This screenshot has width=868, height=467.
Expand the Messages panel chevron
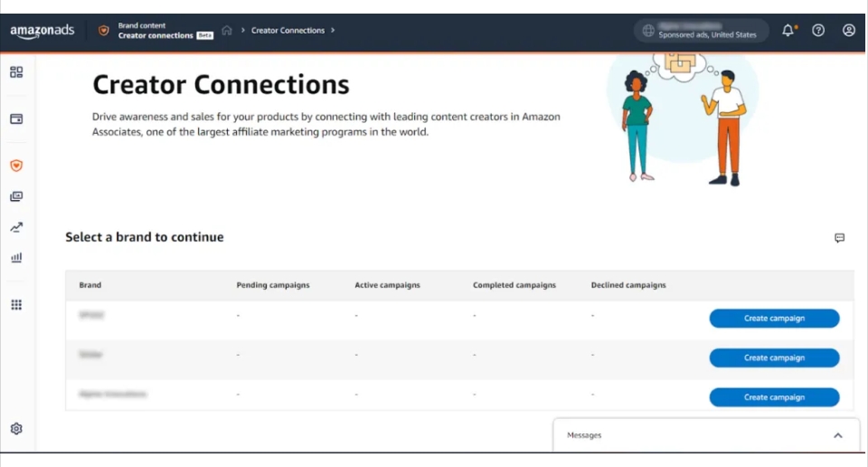[838, 435]
